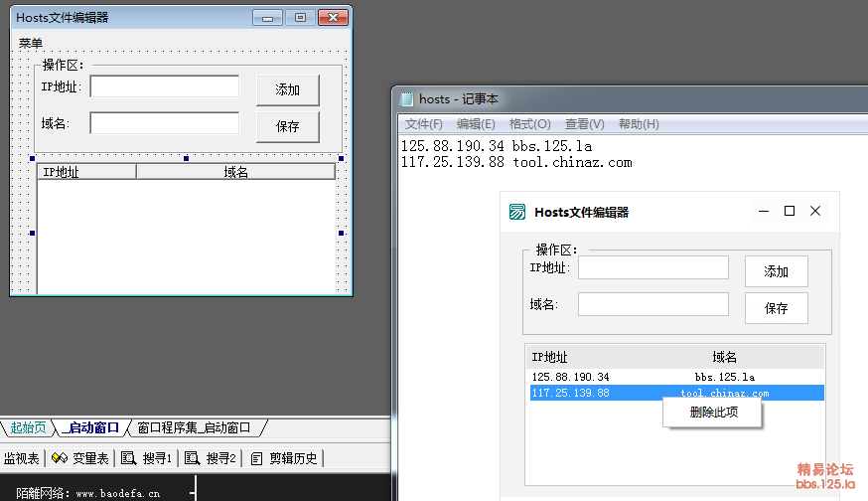Open the 搜寻2 search results panel

click(211, 458)
